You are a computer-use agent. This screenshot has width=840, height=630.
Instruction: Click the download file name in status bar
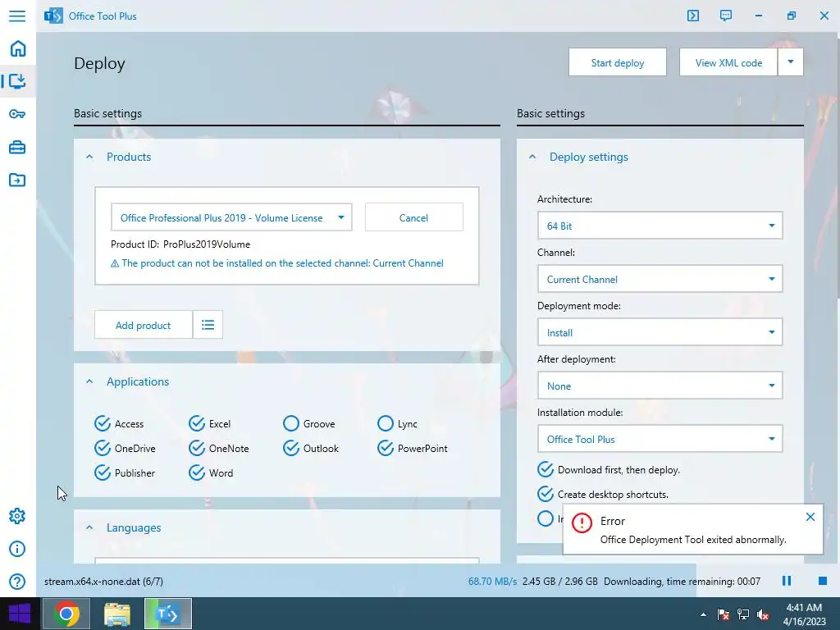(x=103, y=582)
